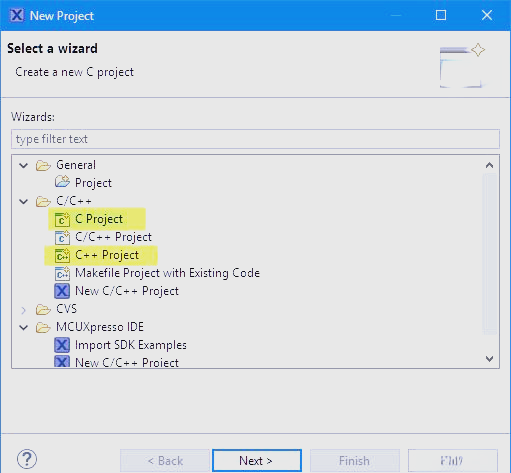This screenshot has width=511, height=473.
Task: Click the down arrow of the wizard list scrollbar
Action: (489, 359)
